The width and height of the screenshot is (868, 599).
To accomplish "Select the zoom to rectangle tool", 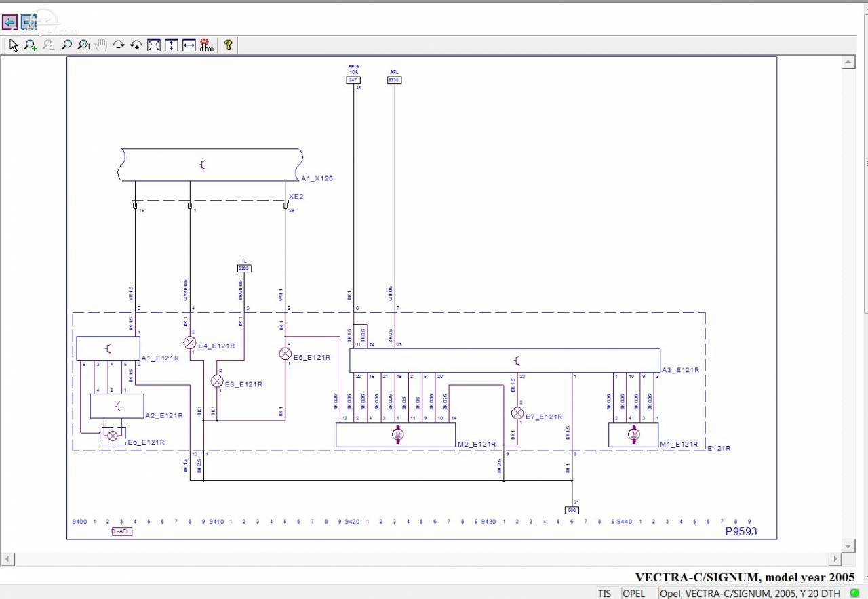I will pyautogui.click(x=83, y=45).
